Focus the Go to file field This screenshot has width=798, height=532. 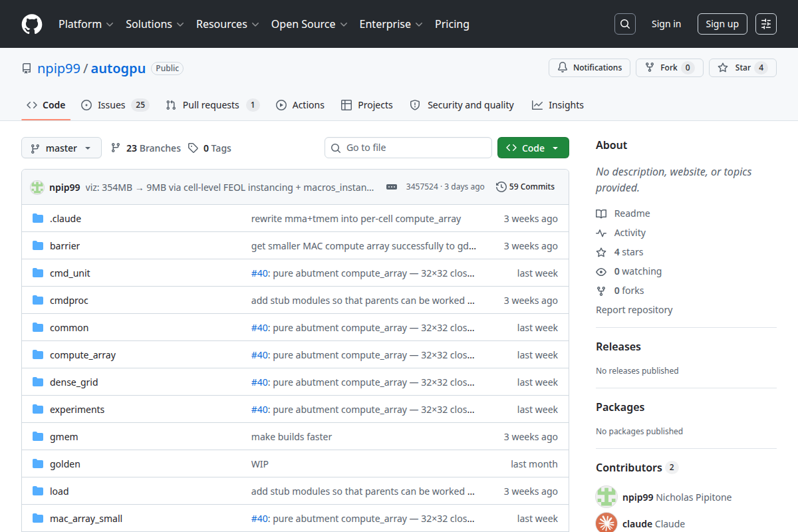tap(408, 148)
